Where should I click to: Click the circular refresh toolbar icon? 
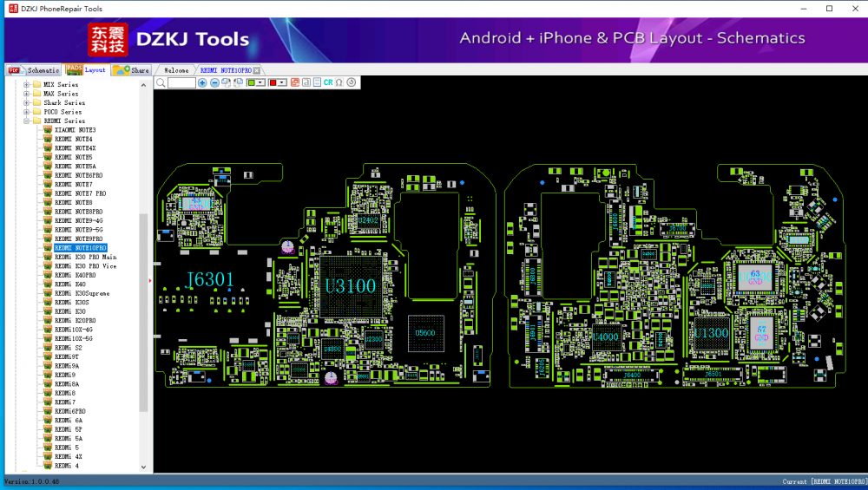coord(352,83)
